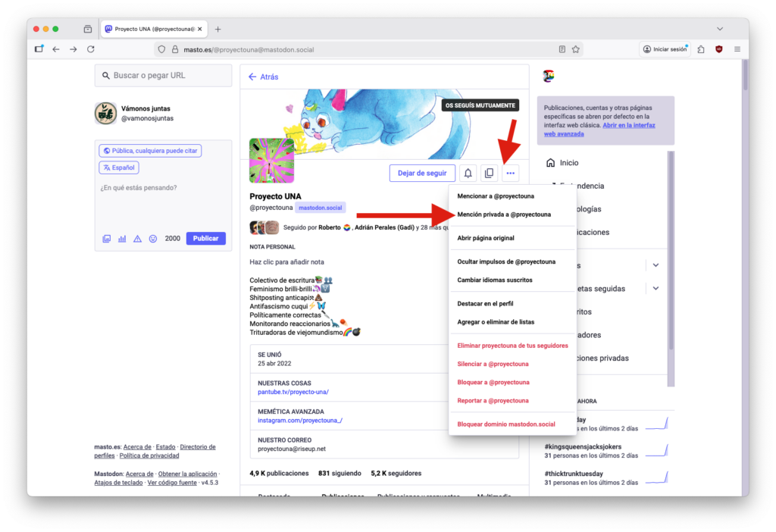Open the more options (…) menu on profile
Viewport: 776px width, 532px height.
tap(510, 173)
